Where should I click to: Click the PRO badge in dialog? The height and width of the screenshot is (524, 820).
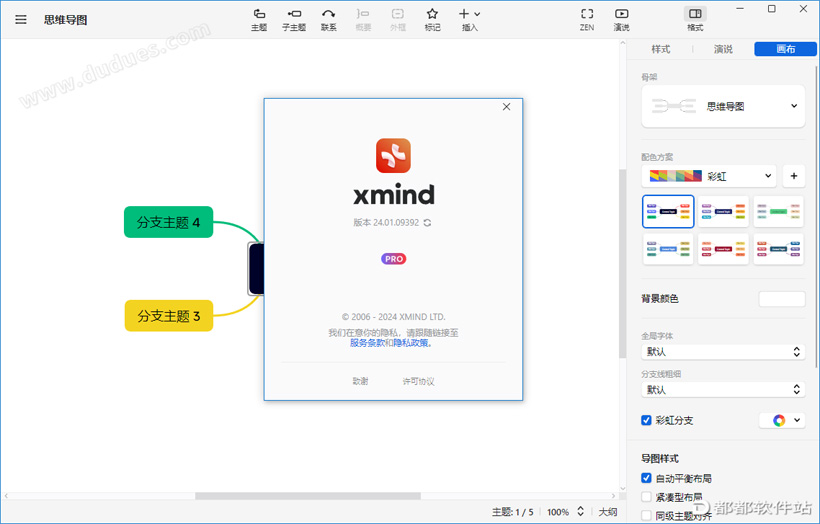click(x=393, y=259)
